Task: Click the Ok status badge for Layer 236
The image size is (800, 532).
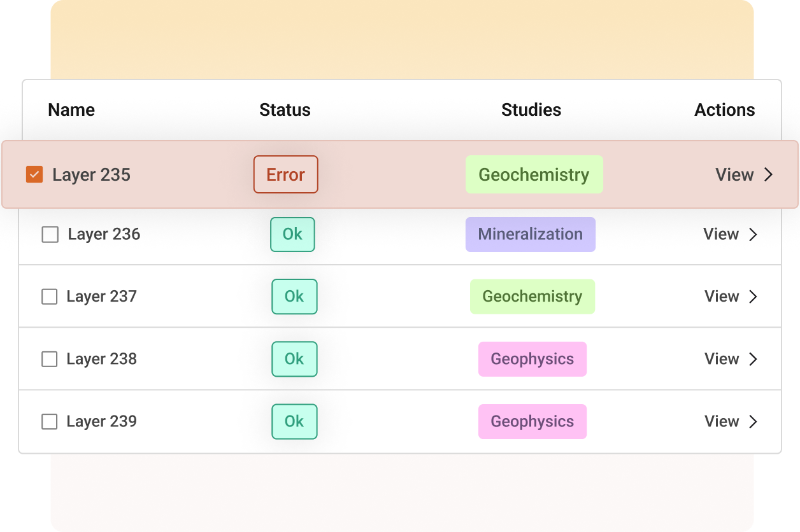Action: tap(292, 234)
